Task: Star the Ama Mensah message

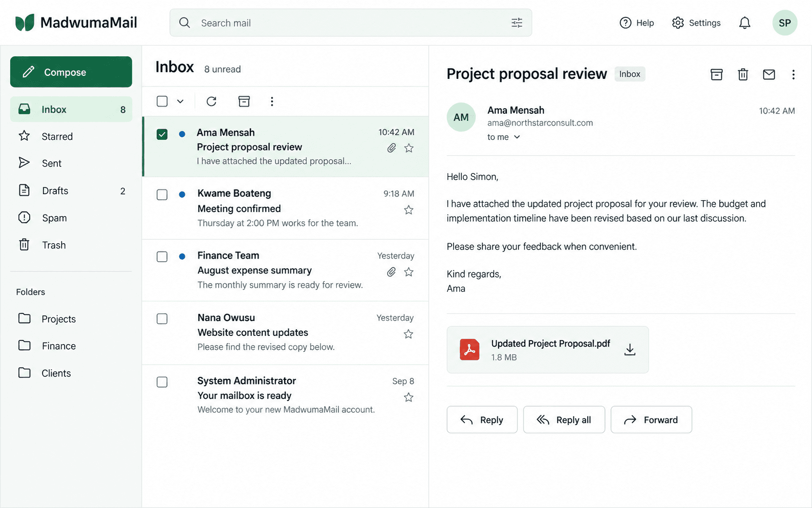Action: (x=409, y=148)
